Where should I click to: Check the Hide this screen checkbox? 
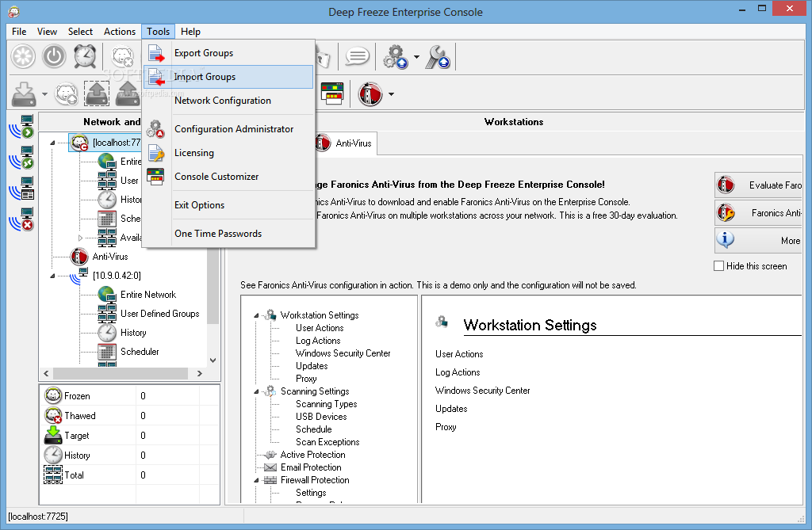(718, 266)
